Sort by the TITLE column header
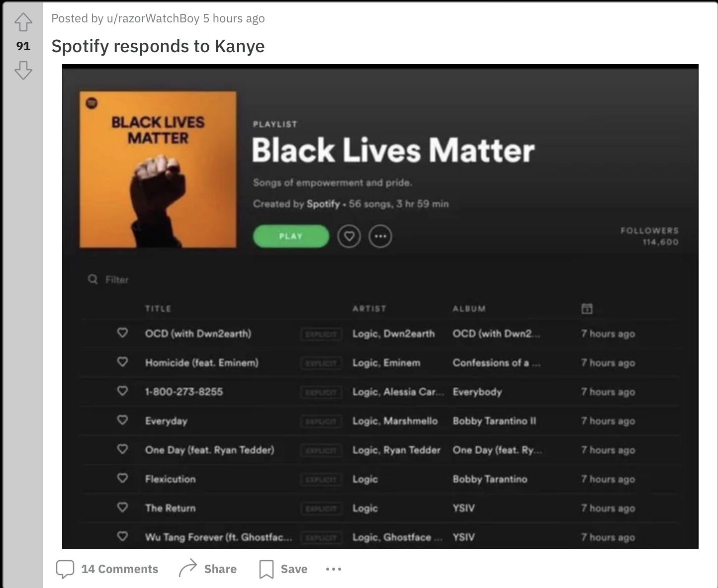Screen dimensions: 718x588 158,309
